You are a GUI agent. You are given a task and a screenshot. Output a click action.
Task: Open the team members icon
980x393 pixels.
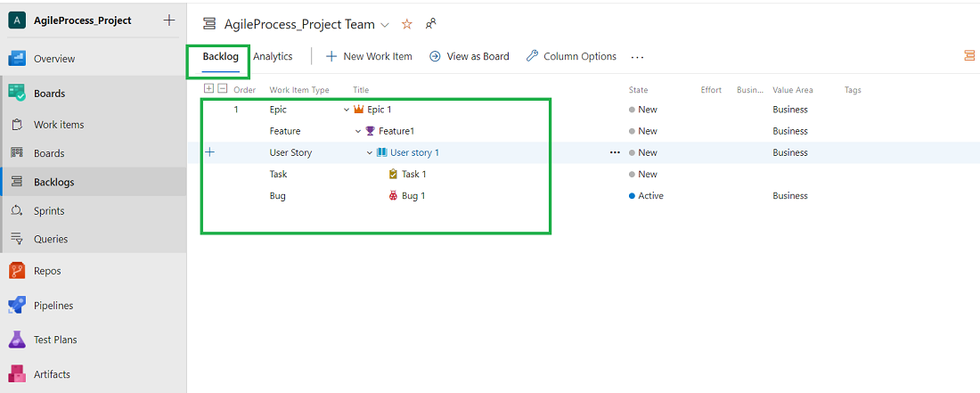431,24
